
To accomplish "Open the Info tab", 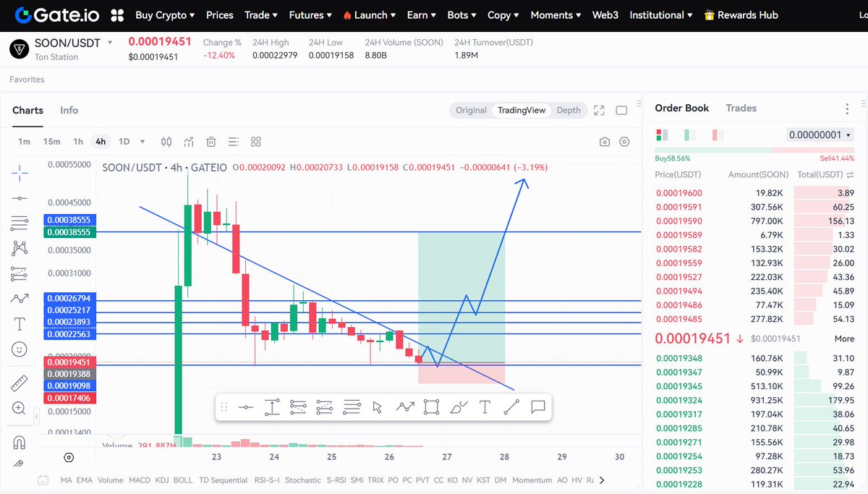I will point(69,110).
